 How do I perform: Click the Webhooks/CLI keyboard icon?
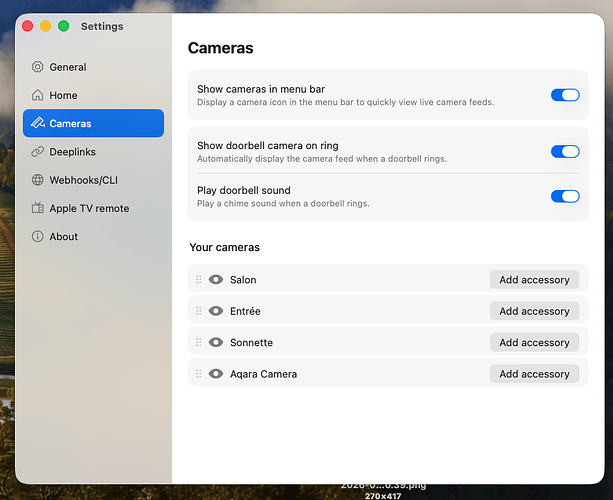coord(38,180)
